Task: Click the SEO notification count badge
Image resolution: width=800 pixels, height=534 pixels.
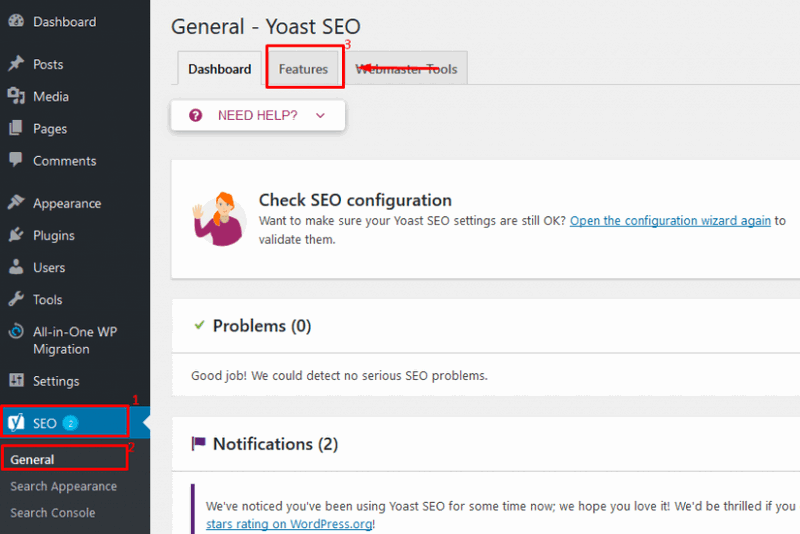Action: coord(70,423)
